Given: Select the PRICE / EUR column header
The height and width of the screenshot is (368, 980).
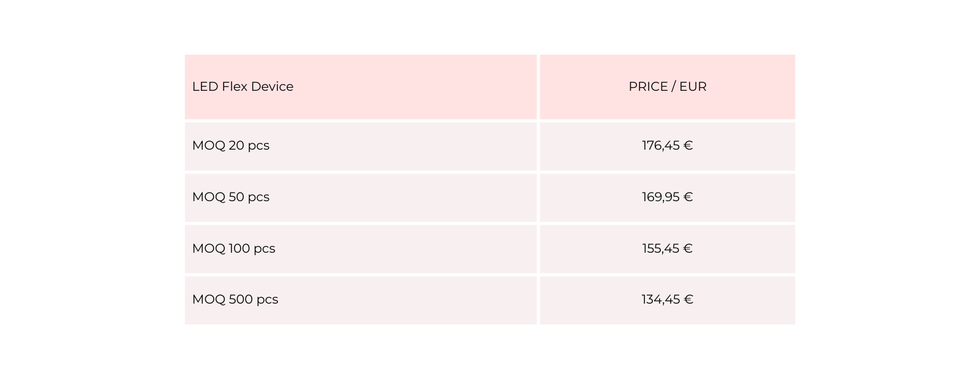Looking at the screenshot, I should pyautogui.click(x=667, y=86).
